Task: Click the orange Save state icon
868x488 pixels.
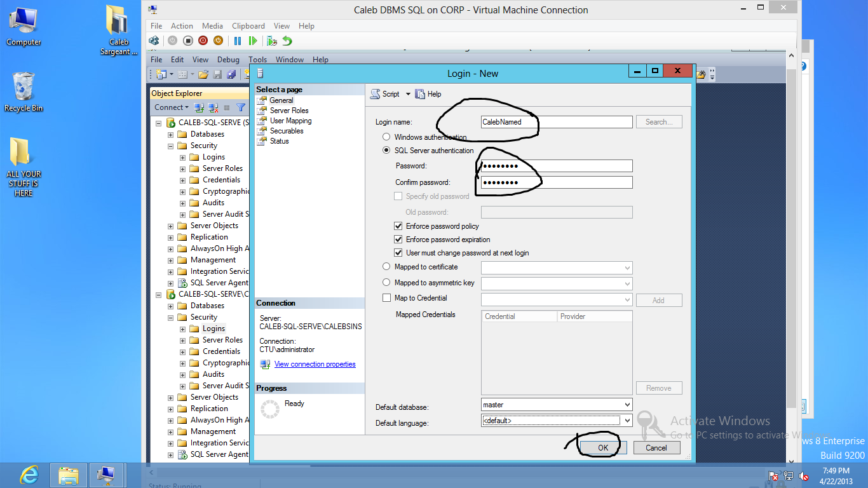Action: point(218,41)
